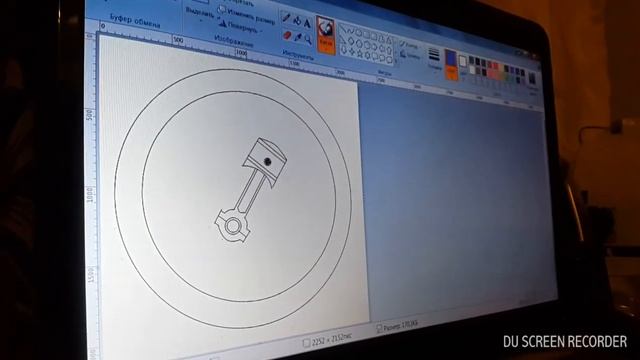The image size is (640, 360).
Task: Click canvas dimensions 2252 × 2152пкс in status bar
Action: coord(328,340)
